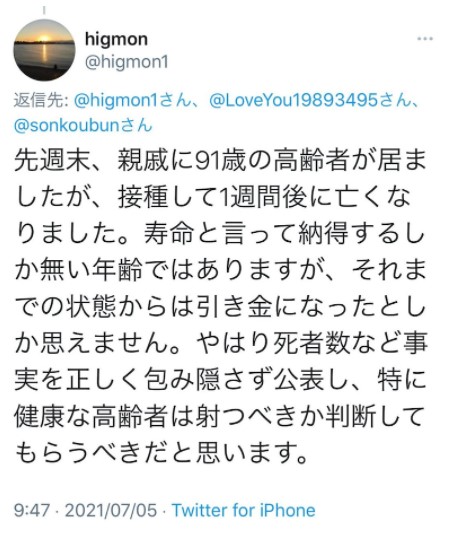Click the tweet line starting with りました。寿命と言って
The width and height of the screenshot is (458, 536).
tap(220, 233)
